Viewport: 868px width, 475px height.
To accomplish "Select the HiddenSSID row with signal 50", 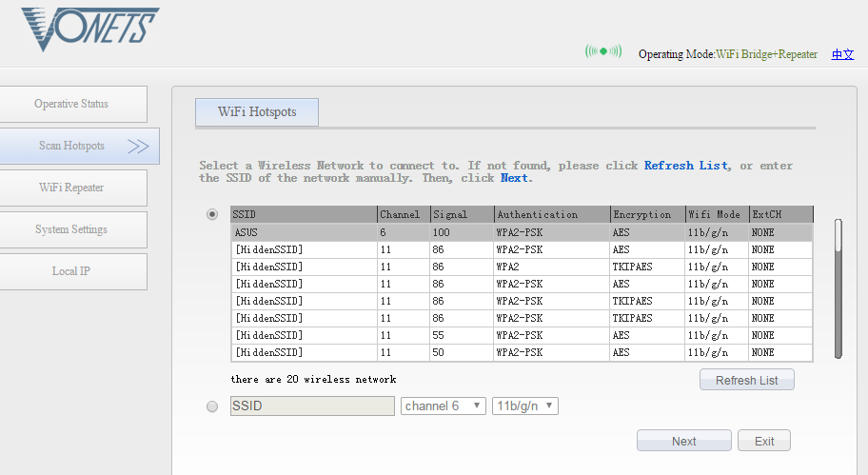I will pyautogui.click(x=522, y=352).
